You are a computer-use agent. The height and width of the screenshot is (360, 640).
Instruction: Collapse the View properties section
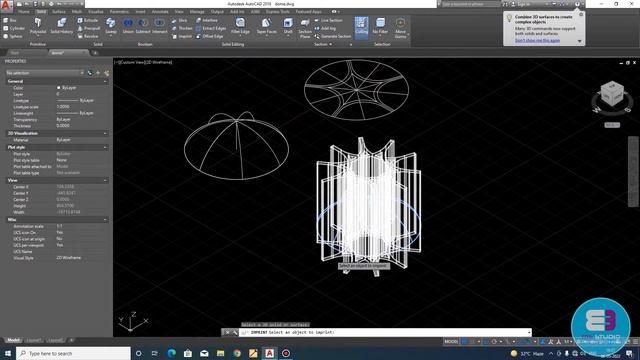[x=105, y=180]
